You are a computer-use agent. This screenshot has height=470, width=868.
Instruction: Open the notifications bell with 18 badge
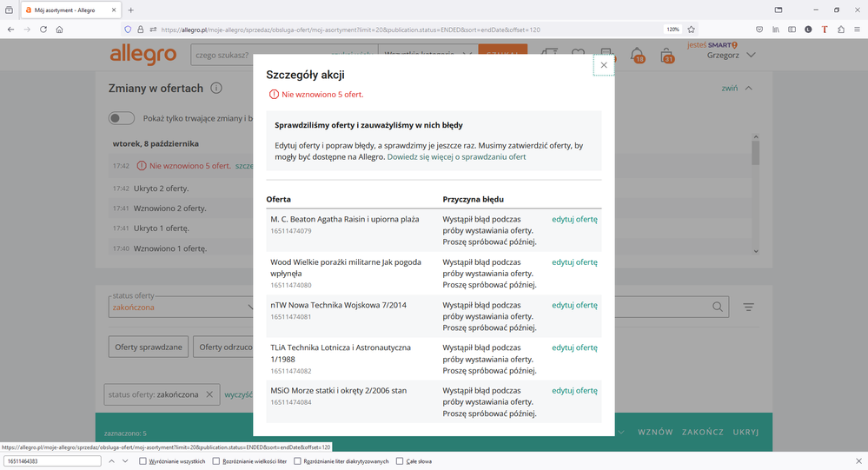click(637, 55)
